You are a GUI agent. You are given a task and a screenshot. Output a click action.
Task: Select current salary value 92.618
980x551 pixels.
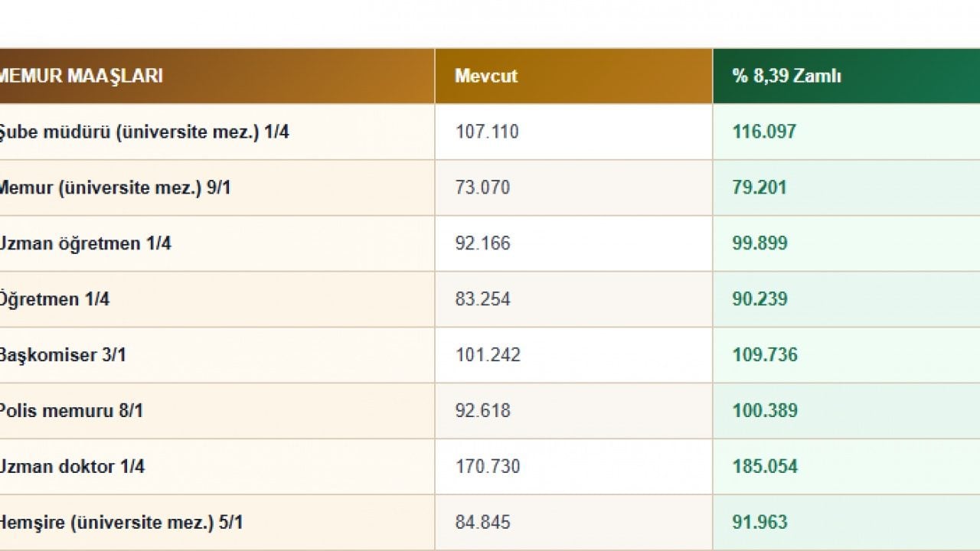click(482, 411)
